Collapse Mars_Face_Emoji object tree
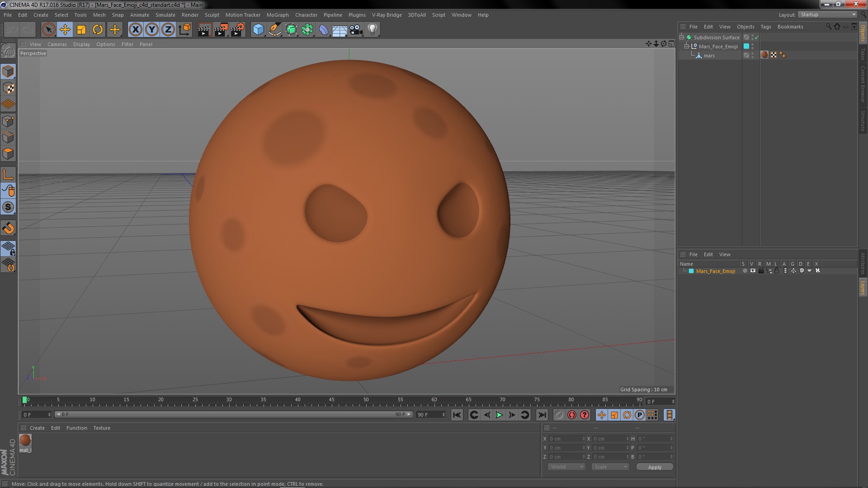868x488 pixels. tap(686, 46)
